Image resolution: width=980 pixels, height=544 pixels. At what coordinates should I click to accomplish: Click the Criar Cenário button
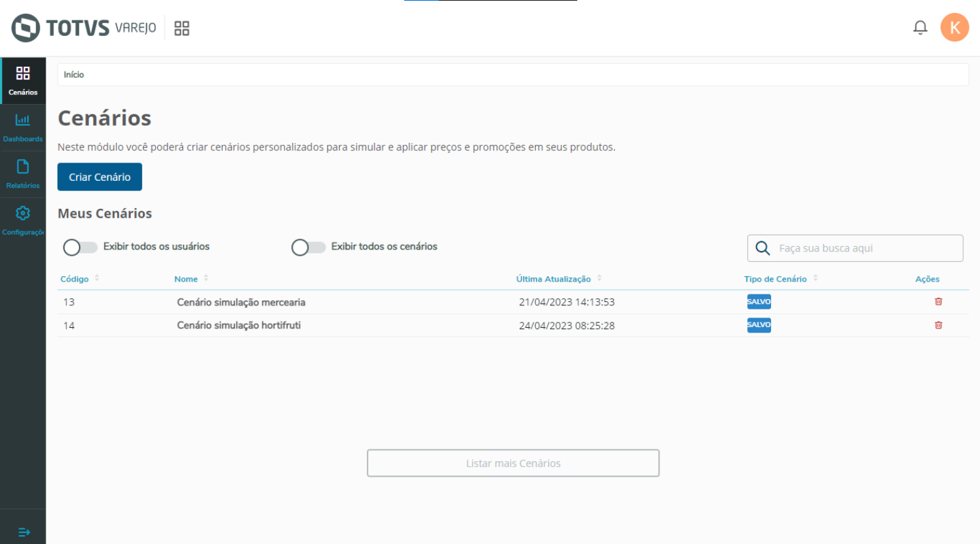pyautogui.click(x=99, y=177)
